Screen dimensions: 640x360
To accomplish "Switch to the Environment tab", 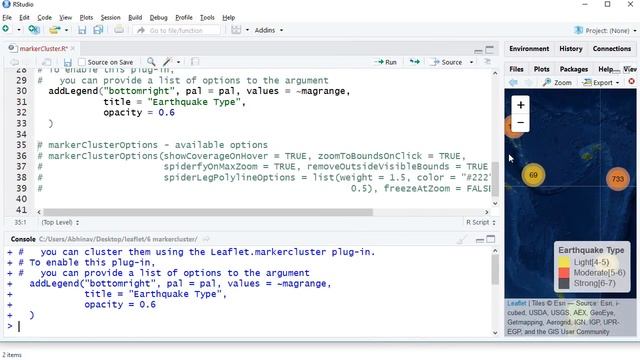I will pyautogui.click(x=529, y=49).
